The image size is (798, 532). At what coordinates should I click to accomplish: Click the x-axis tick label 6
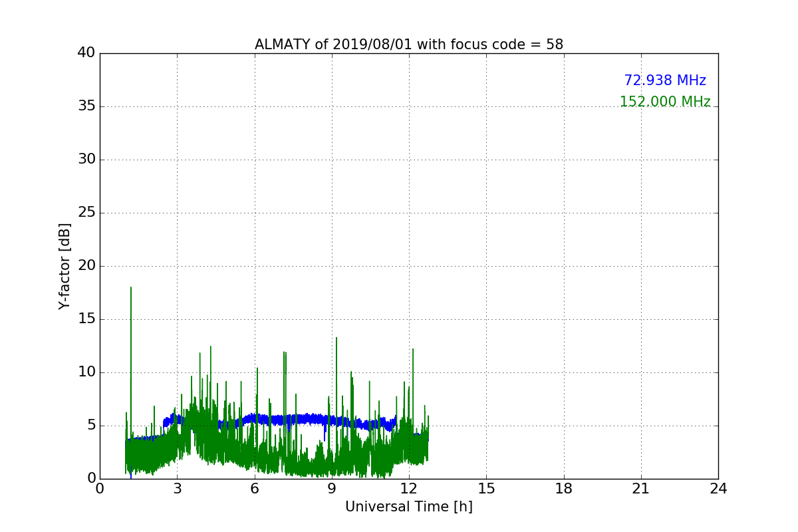click(255, 489)
